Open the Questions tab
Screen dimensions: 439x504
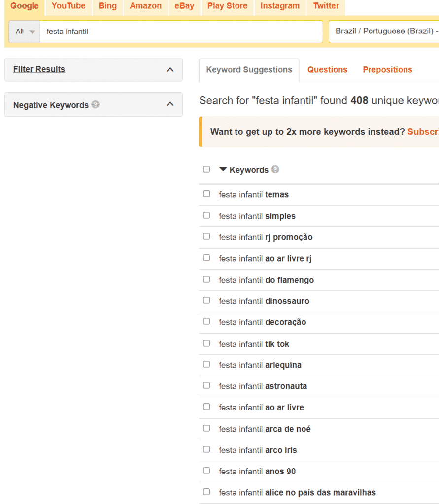[x=327, y=70]
